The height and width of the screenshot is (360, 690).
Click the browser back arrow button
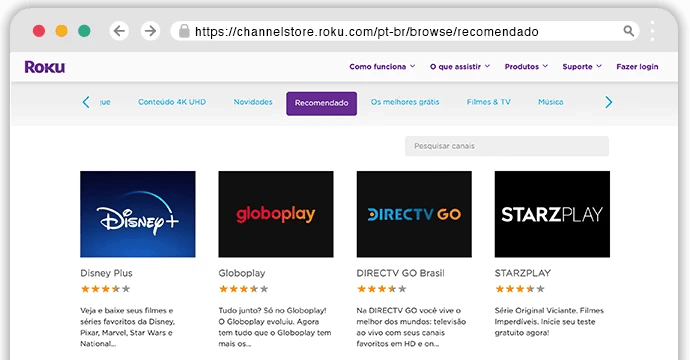(x=119, y=31)
